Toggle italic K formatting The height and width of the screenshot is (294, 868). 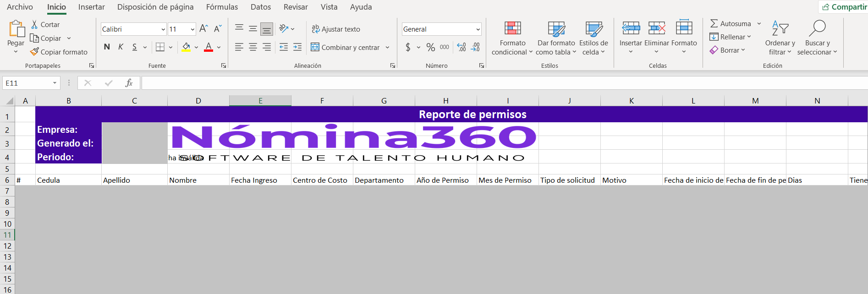click(x=121, y=47)
